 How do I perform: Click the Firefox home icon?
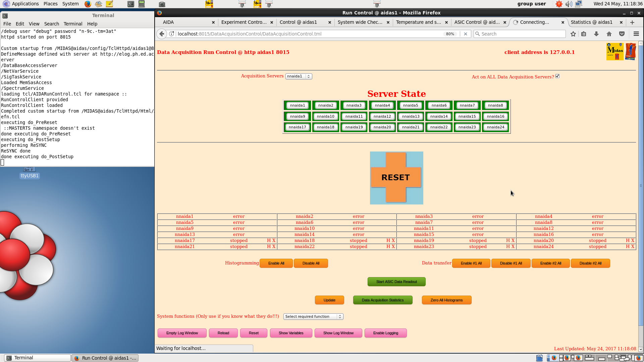pos(609,34)
